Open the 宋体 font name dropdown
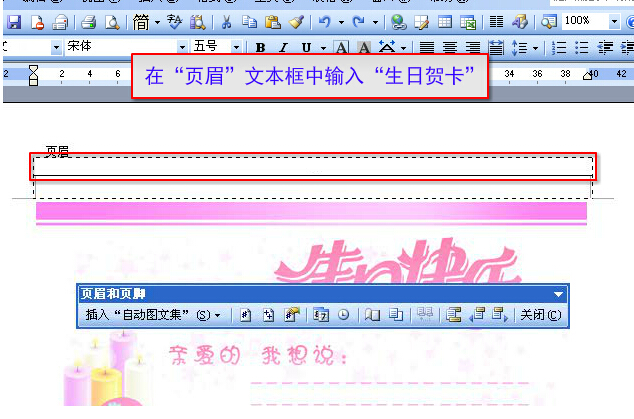Screen dimensions: 634x419 point(182,47)
